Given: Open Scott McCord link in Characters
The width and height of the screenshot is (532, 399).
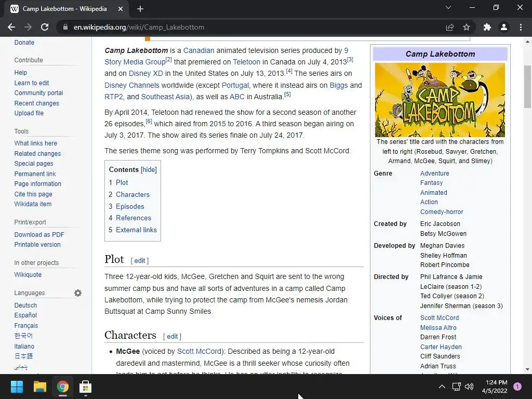Looking at the screenshot, I should coord(199,352).
